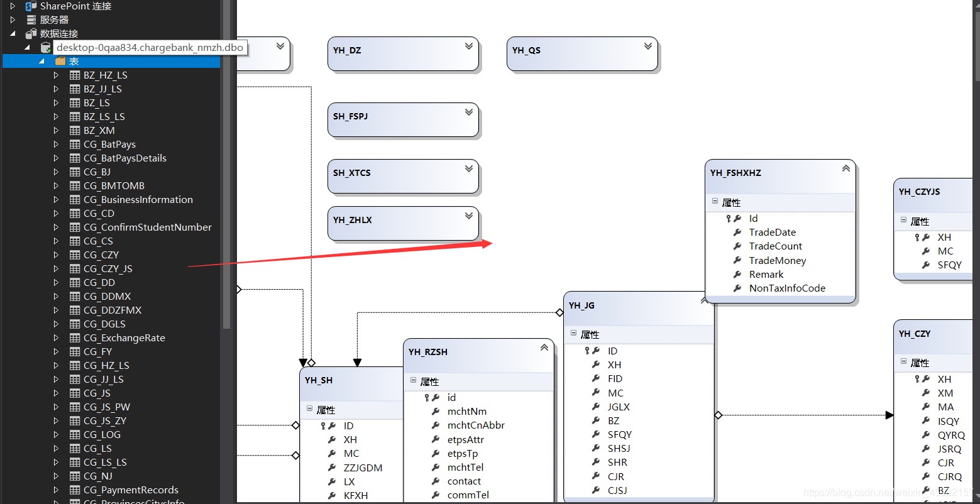Click the wrench icon beside TradeMoney
The image size is (980, 504).
point(737,261)
